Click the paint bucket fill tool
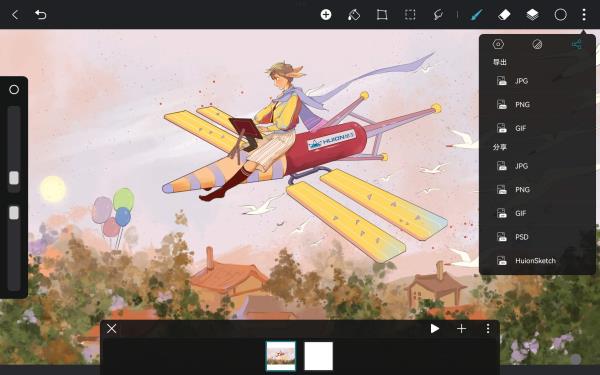600x375 pixels. coord(354,15)
